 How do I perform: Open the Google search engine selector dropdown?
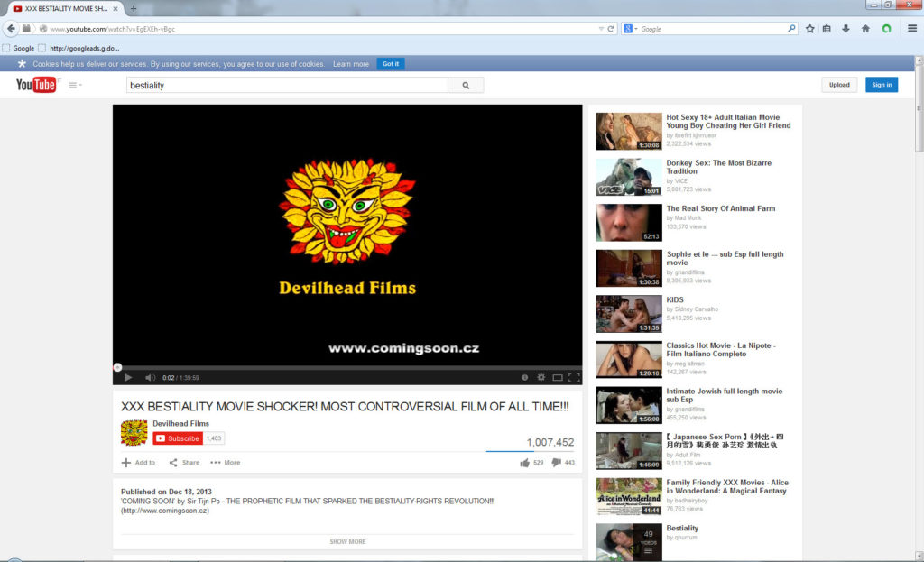(629, 28)
